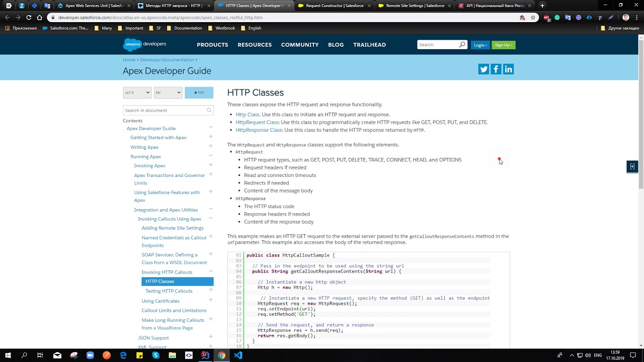Viewport: 644px width, 362px height.
Task: Click magnifier icon in Search in document box
Action: (209, 110)
